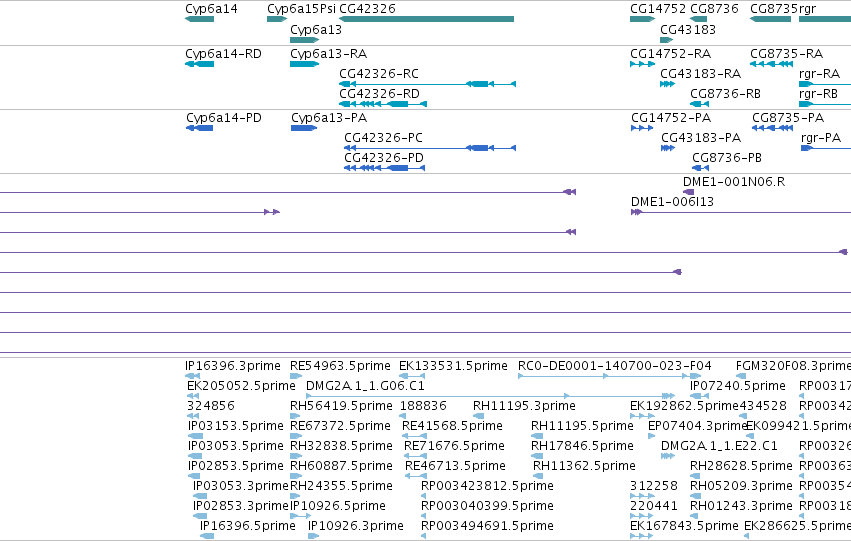This screenshot has width=851, height=541.
Task: Click the CG43183 gene label
Action: [x=688, y=29]
